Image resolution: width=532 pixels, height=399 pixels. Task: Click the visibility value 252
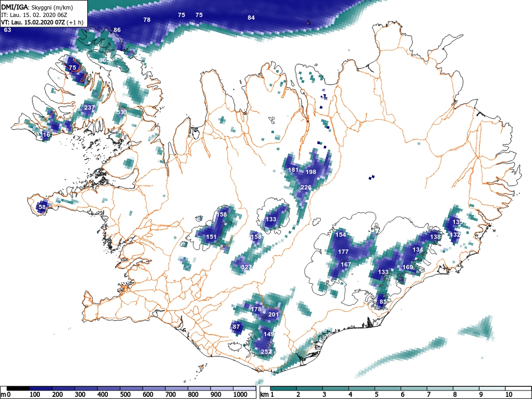coord(266,352)
